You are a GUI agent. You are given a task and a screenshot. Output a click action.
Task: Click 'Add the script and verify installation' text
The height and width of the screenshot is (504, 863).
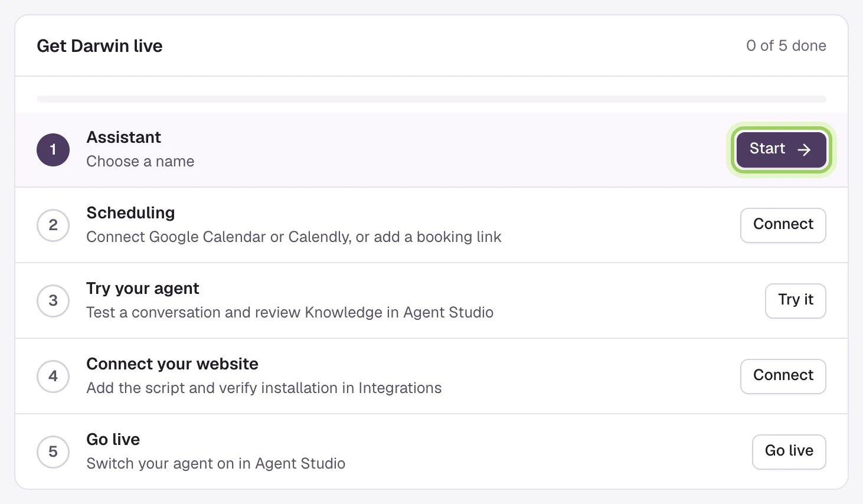[x=264, y=388]
